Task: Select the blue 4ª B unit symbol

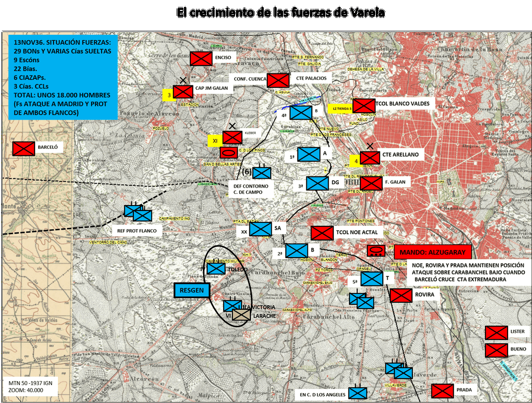Action: pyautogui.click(x=301, y=113)
